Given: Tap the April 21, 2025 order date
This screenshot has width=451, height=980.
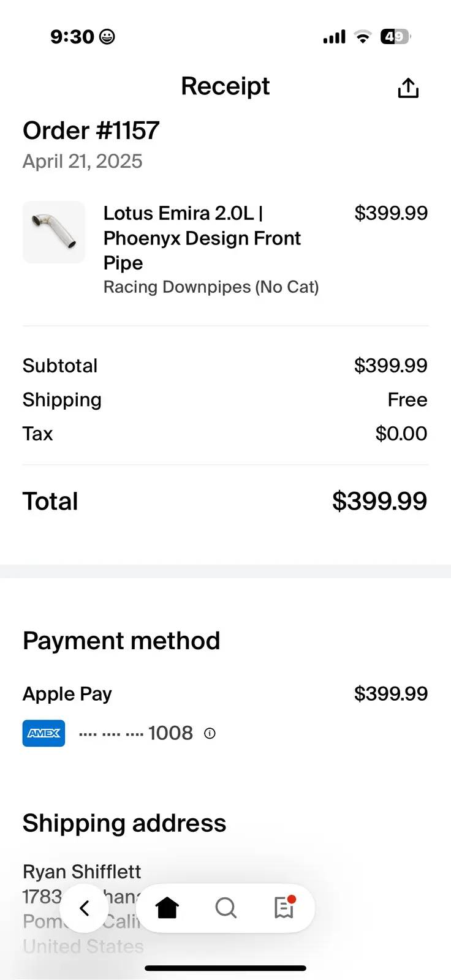Looking at the screenshot, I should [x=83, y=161].
